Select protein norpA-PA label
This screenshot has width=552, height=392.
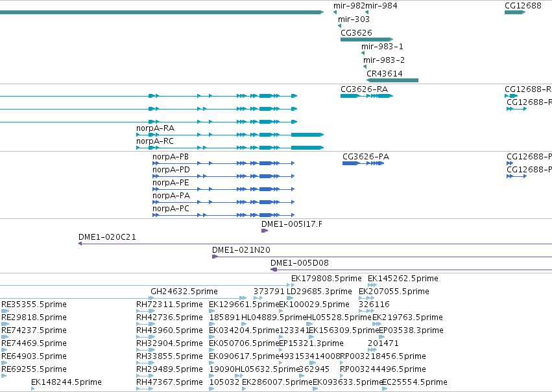(171, 196)
